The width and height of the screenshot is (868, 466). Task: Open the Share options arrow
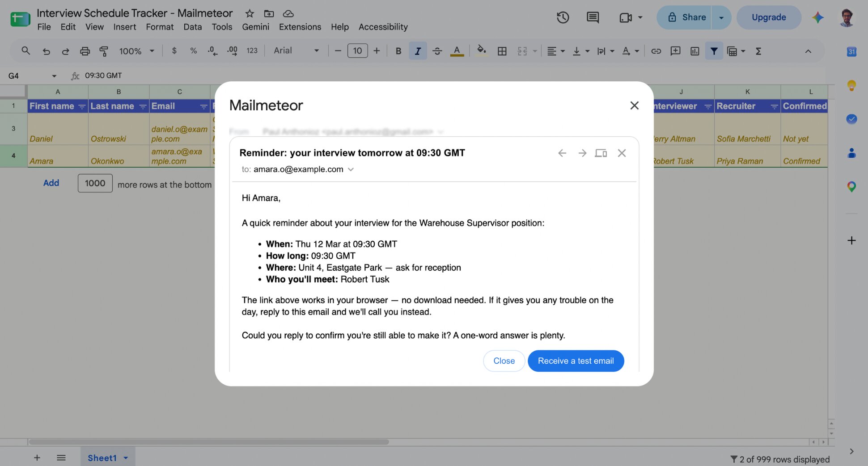coord(721,17)
